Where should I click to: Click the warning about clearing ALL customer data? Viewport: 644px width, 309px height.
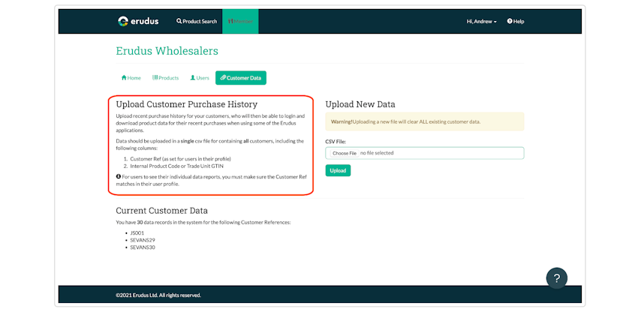coord(425,122)
